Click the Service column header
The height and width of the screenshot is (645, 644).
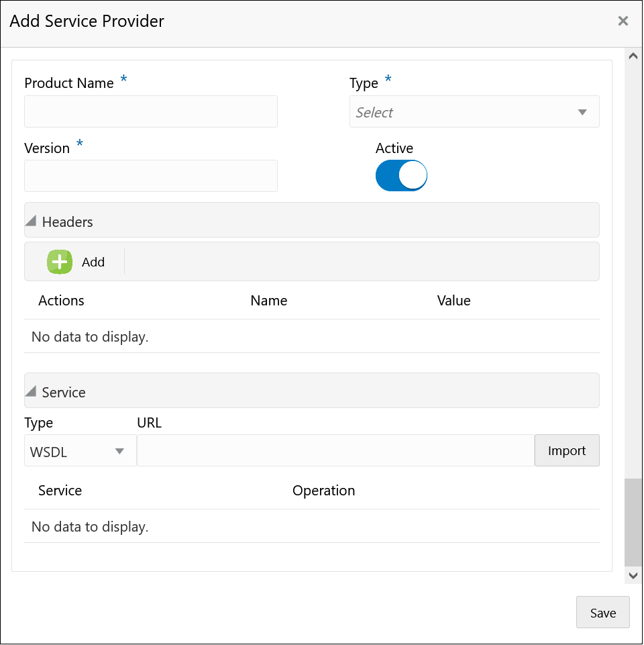(60, 491)
